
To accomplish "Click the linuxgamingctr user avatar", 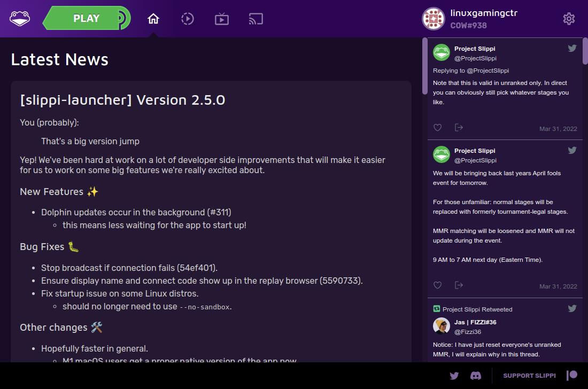I will tap(434, 18).
